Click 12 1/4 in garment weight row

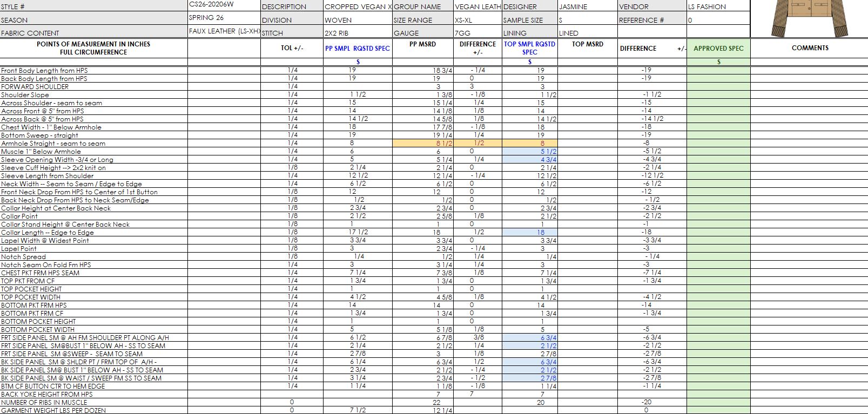point(423,410)
